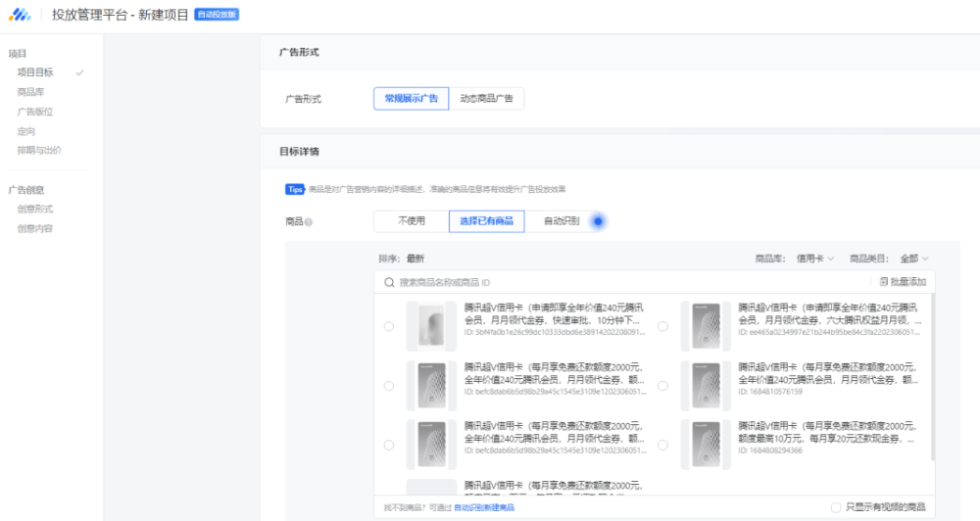Go to 项目目标 in sidebar
The height and width of the screenshot is (521, 980).
click(x=35, y=72)
